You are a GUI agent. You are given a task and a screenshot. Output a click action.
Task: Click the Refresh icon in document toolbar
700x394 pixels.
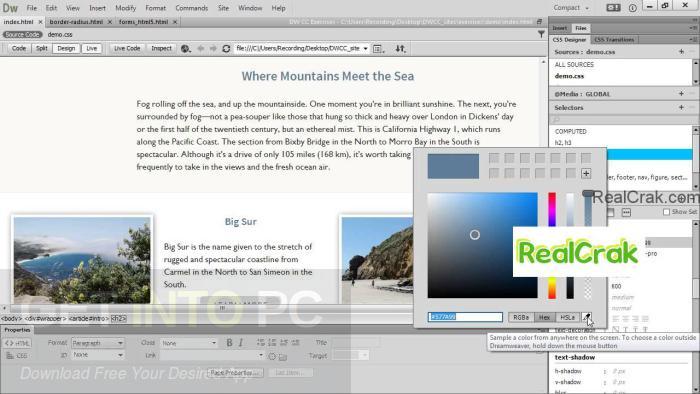pos(226,49)
